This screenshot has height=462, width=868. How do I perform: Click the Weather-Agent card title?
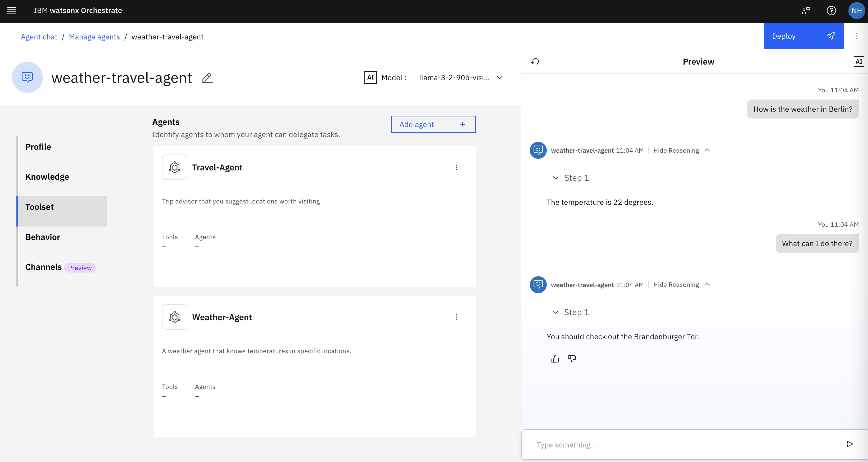[222, 317]
